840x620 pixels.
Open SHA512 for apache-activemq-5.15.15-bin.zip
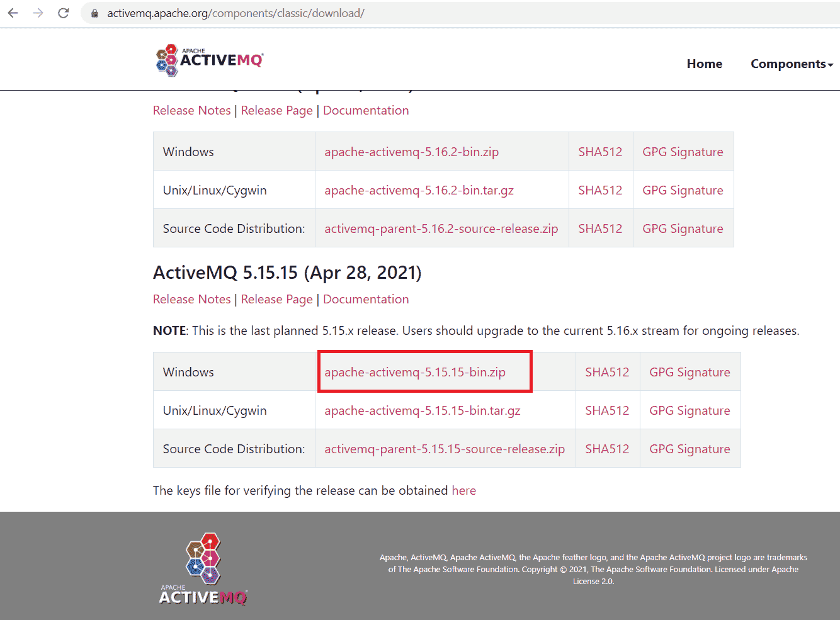click(x=607, y=372)
